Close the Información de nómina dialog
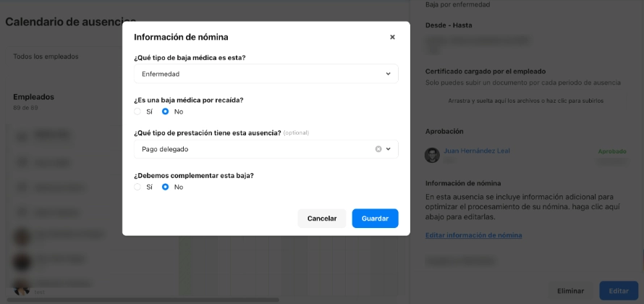This screenshot has height=304, width=644. (392, 38)
